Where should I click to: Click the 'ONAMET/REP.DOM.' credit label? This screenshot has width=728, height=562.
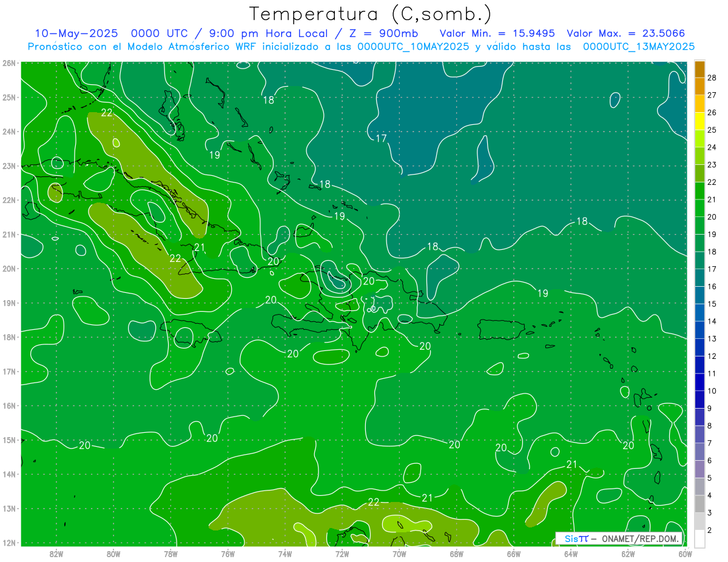pyautogui.click(x=641, y=539)
